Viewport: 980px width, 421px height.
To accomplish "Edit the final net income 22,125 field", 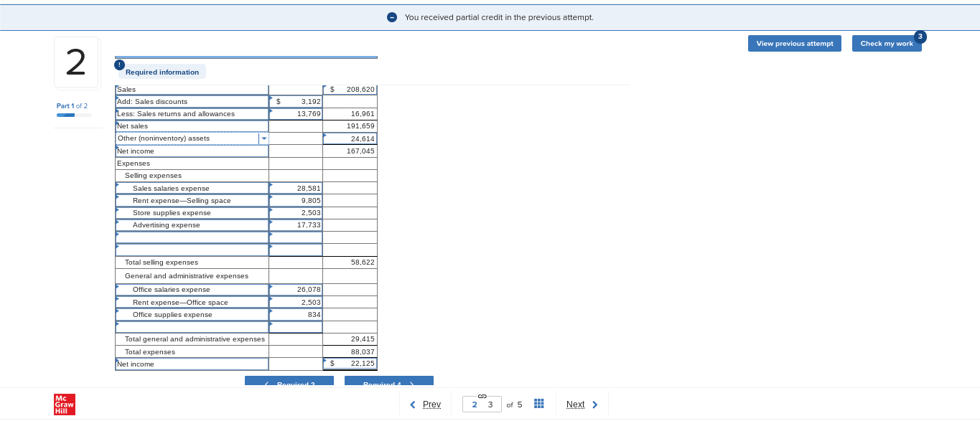I will pos(350,364).
